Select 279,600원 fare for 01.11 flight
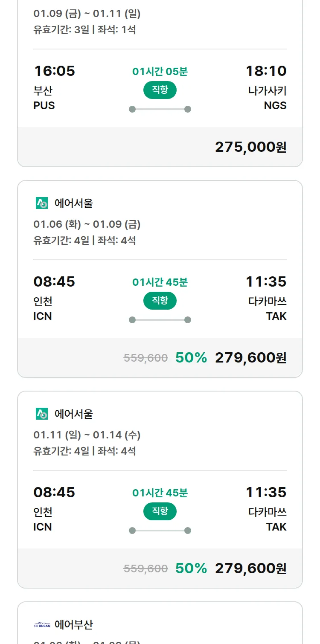Viewport: 320px width, 644px height. (x=250, y=569)
